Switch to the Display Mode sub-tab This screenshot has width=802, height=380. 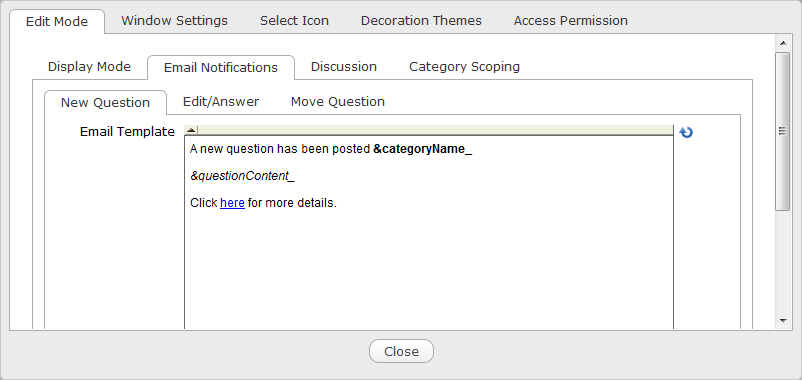tap(90, 67)
